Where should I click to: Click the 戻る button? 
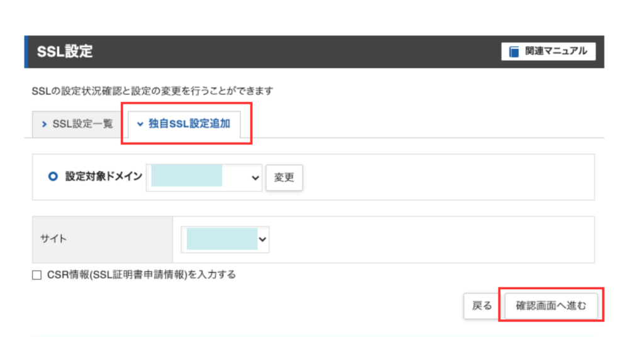pyautogui.click(x=482, y=306)
